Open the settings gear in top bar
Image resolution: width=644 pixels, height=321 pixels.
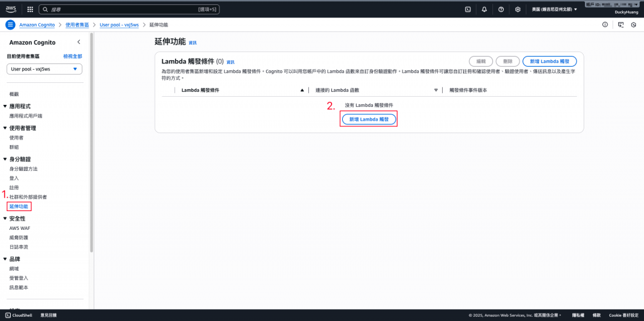click(518, 9)
